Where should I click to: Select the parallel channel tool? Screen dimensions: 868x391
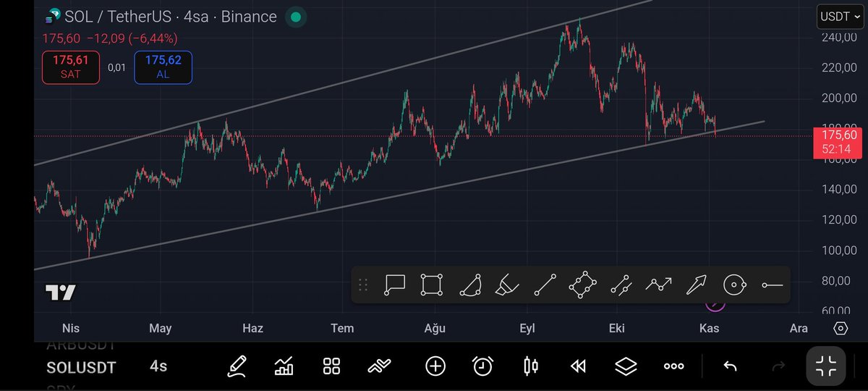click(621, 285)
